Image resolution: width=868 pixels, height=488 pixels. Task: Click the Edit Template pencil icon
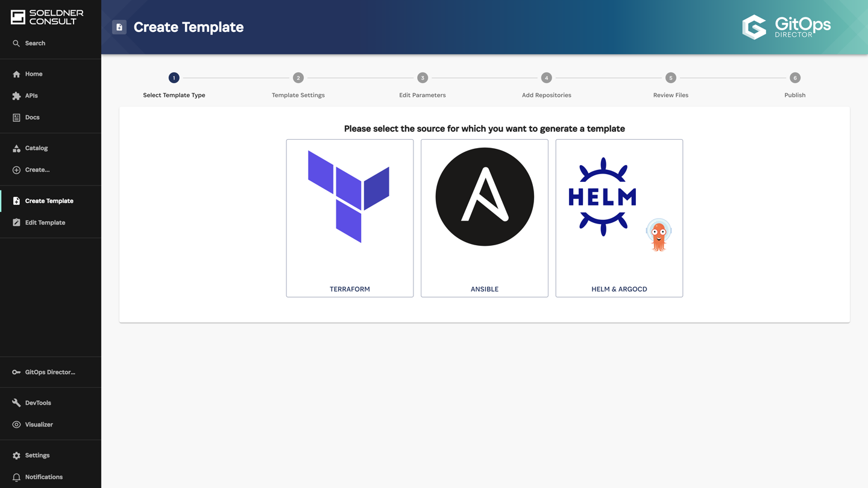16,223
